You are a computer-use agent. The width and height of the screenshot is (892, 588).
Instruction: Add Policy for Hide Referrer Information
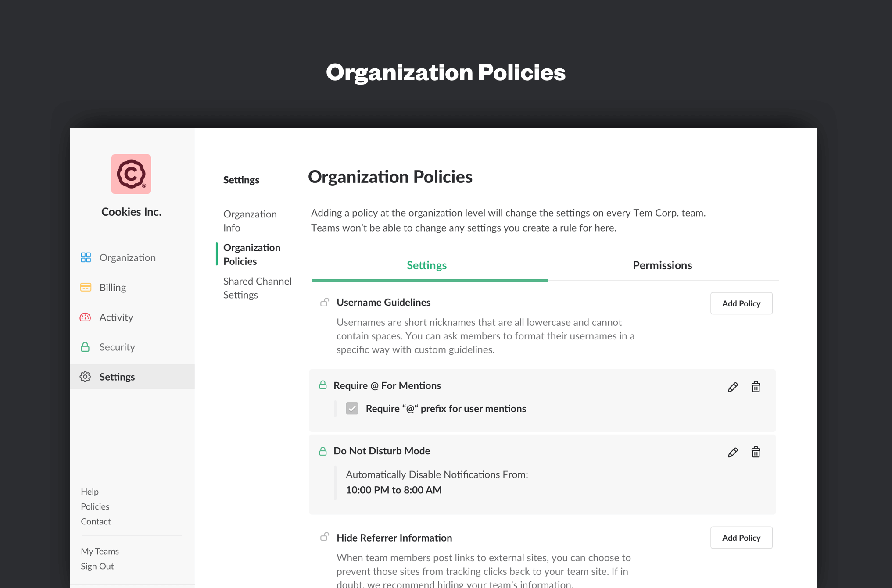741,538
